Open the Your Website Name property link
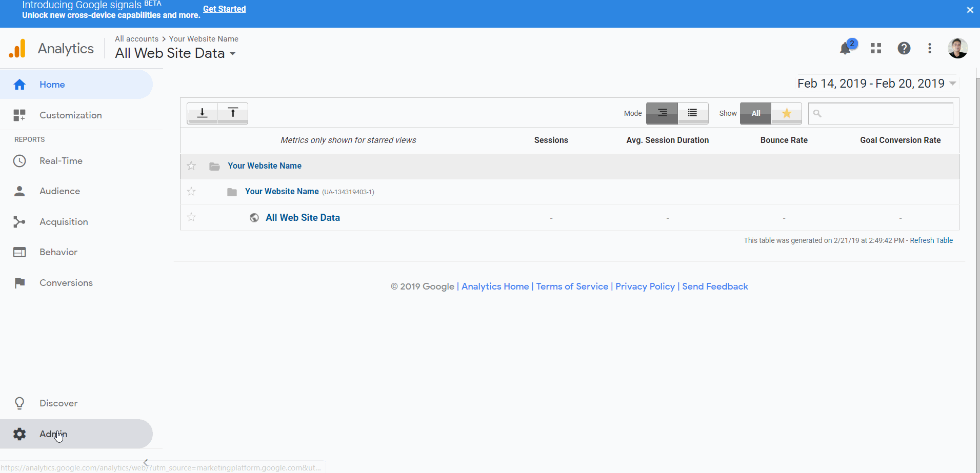 point(282,191)
